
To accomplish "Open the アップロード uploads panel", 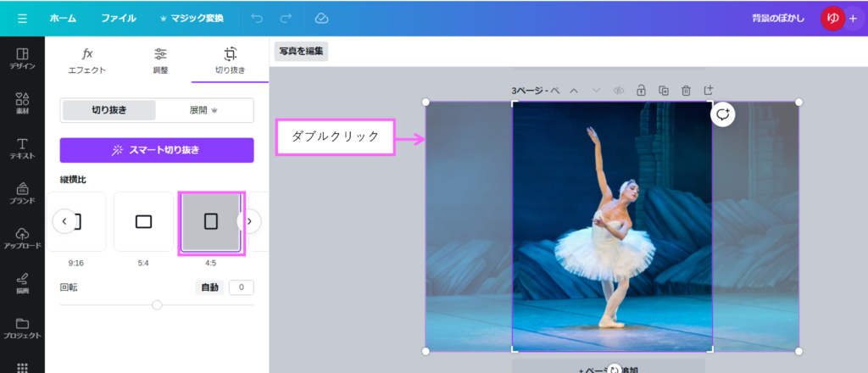I will [x=22, y=238].
